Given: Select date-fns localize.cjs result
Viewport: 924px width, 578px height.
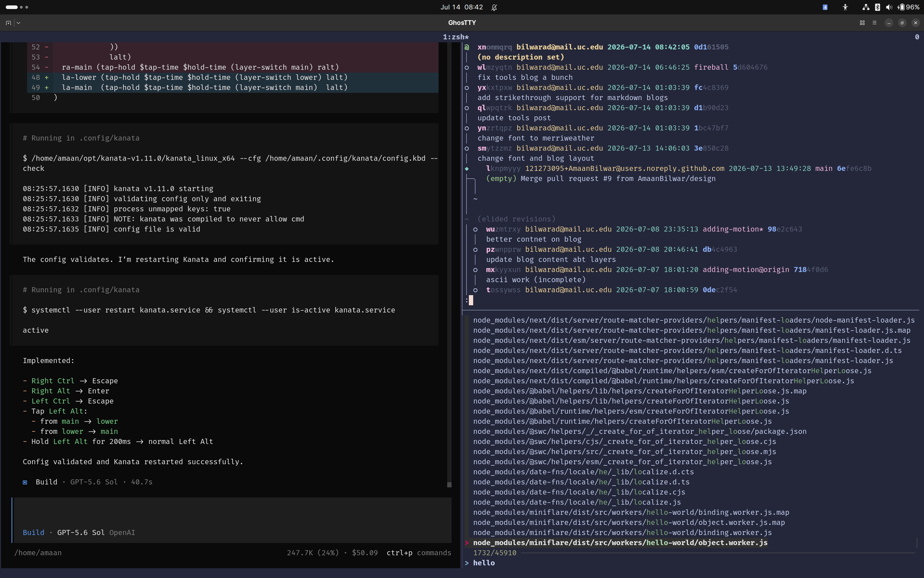Looking at the screenshot, I should click(x=579, y=492).
